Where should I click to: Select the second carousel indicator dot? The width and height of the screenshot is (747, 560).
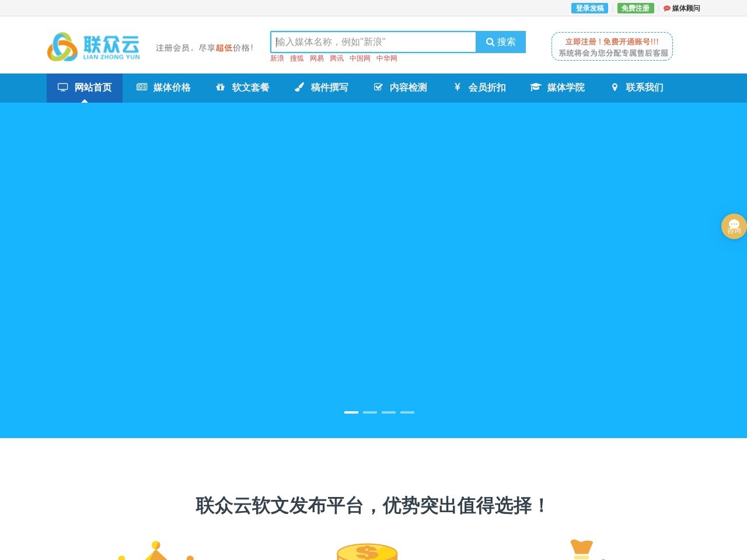click(x=370, y=412)
